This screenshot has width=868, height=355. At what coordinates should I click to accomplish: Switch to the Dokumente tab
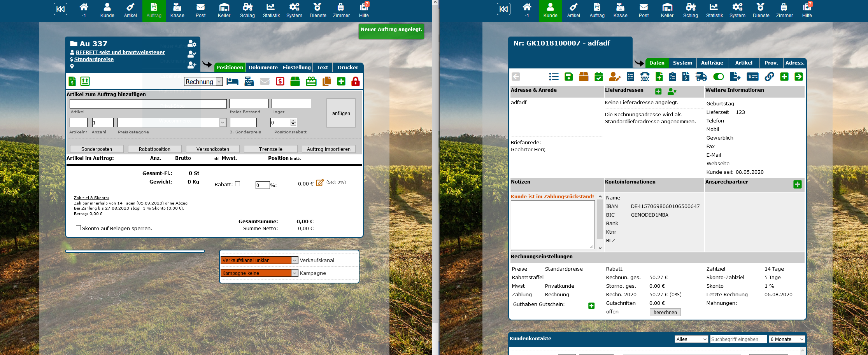coord(263,67)
